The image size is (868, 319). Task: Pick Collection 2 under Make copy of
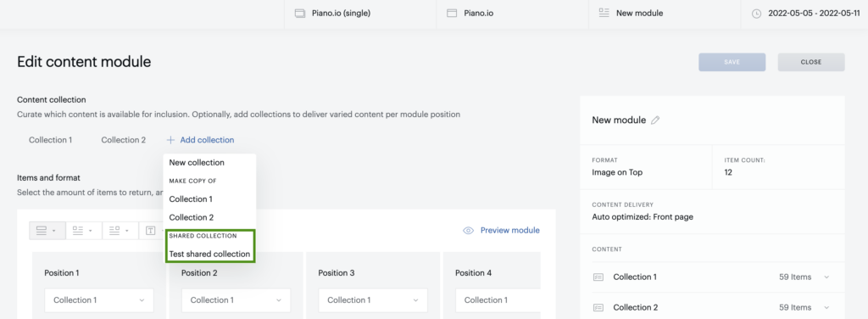[x=192, y=218]
